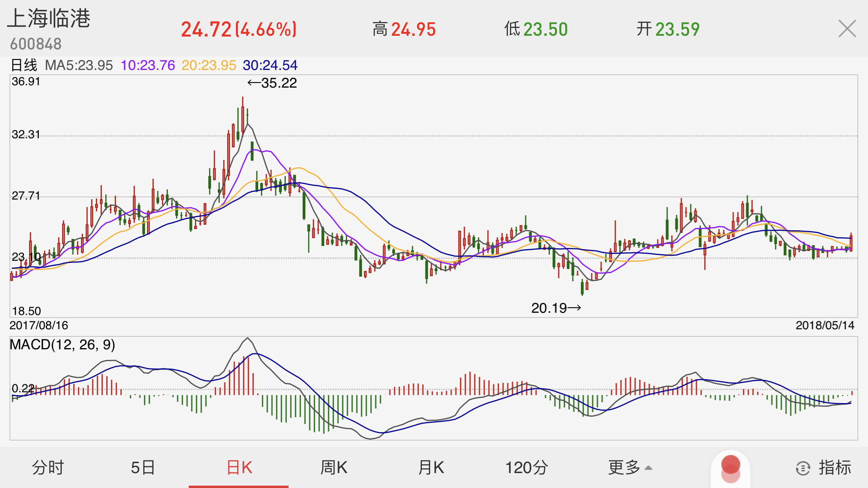Click the MA5:23.95 label

pos(79,65)
